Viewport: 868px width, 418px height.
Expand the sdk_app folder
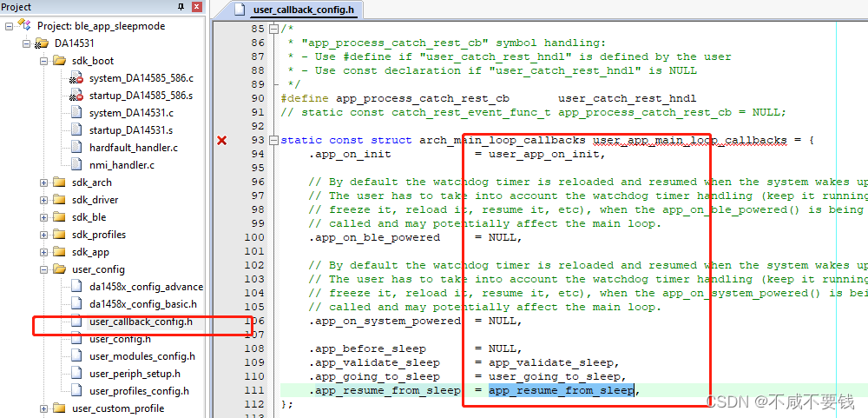(x=44, y=252)
